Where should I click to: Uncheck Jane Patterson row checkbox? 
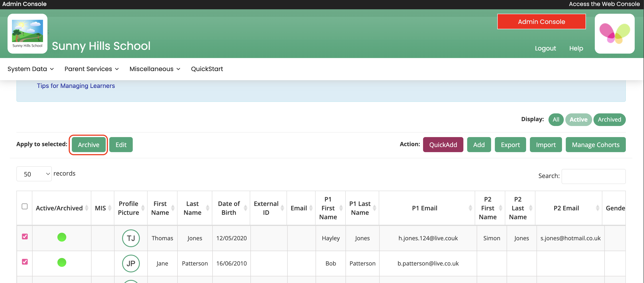pos(25,262)
